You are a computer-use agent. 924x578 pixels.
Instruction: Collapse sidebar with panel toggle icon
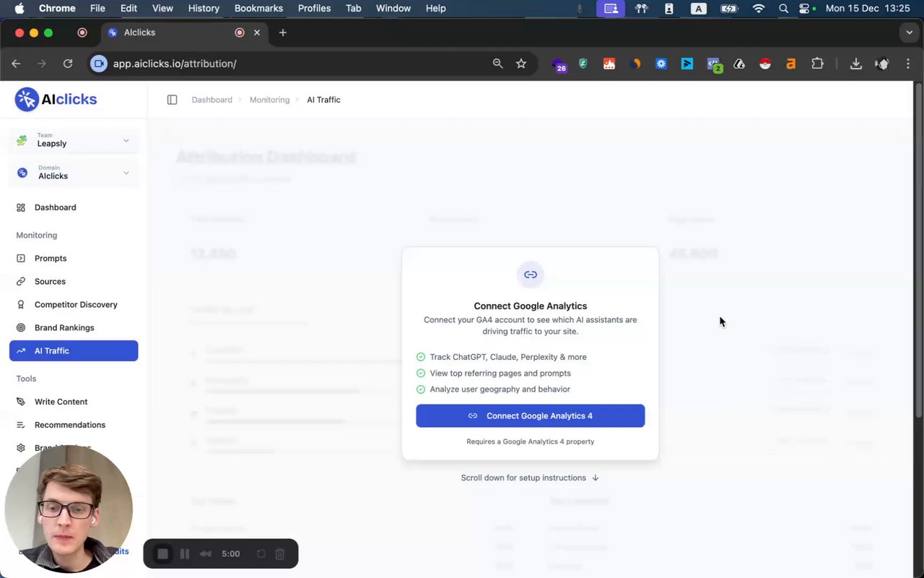click(x=172, y=100)
